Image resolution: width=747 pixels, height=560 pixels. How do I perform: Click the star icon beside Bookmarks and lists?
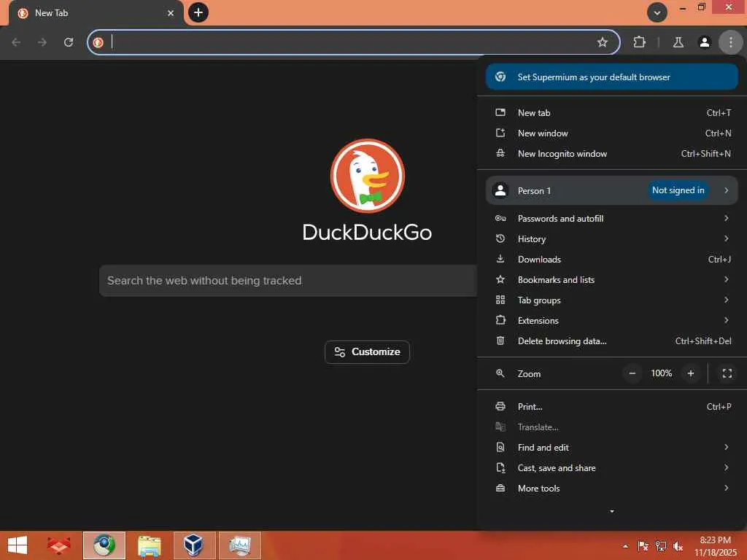(500, 279)
